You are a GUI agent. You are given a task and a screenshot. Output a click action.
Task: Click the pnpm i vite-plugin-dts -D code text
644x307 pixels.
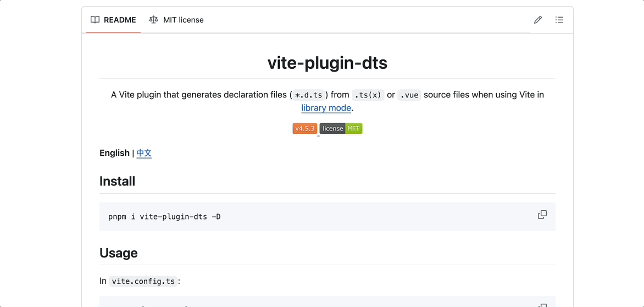click(164, 217)
